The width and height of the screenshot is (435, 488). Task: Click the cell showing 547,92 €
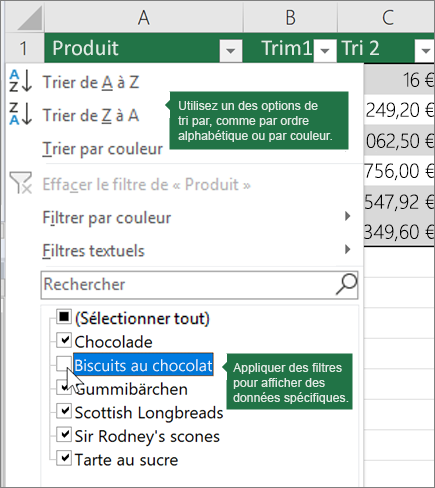[x=399, y=201]
